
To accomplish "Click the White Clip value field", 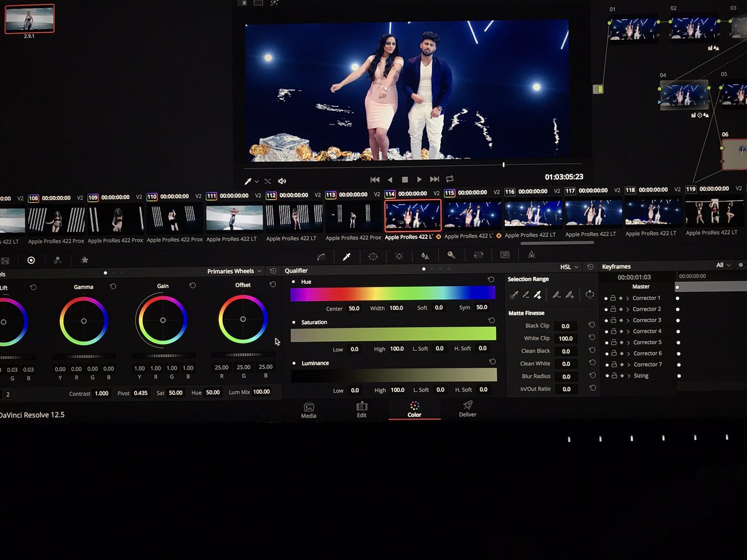I will click(x=565, y=338).
